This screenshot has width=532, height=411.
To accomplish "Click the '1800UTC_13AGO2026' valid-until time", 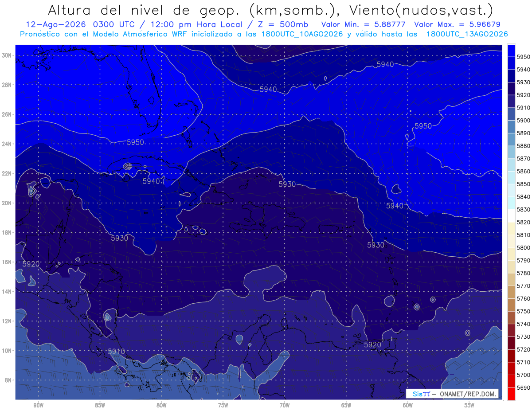I will pos(467,34).
